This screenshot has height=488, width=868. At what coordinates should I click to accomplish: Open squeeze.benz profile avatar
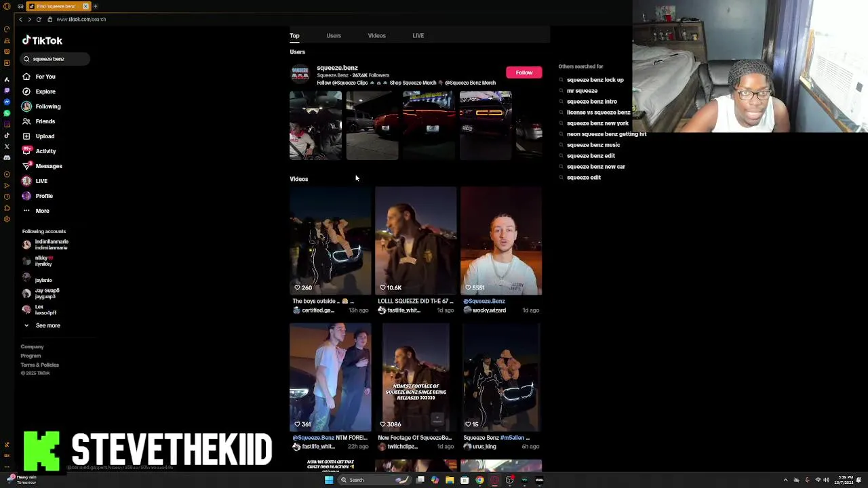coord(300,73)
